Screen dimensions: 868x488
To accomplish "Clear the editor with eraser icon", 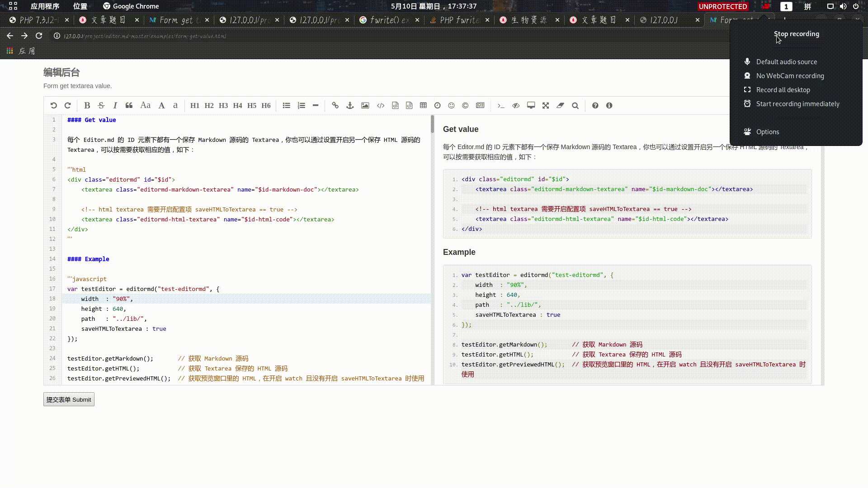I will (x=560, y=105).
